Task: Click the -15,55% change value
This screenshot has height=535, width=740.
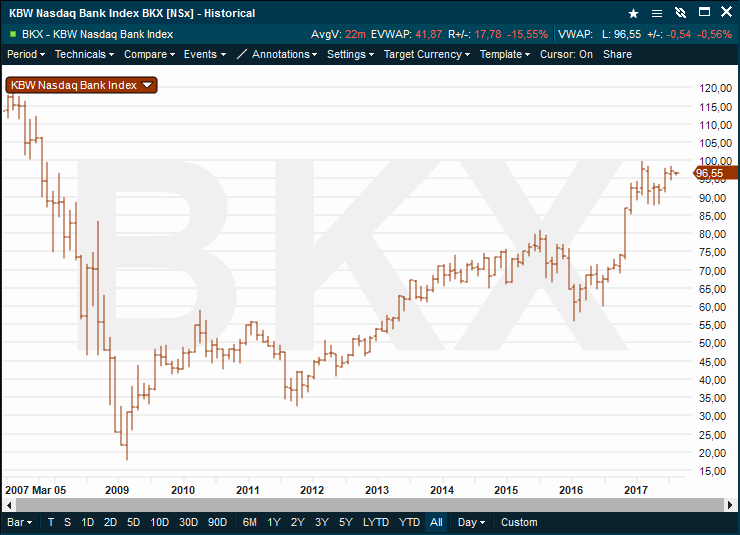Action: pyautogui.click(x=528, y=34)
